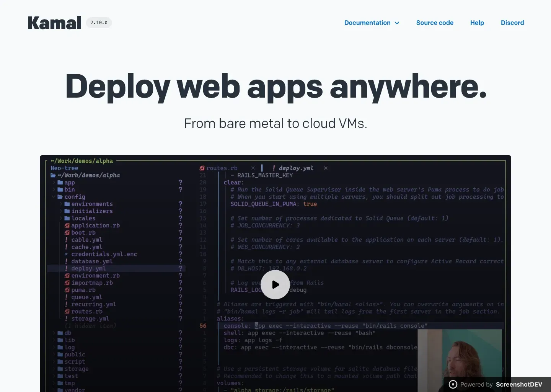
Task: Click puma.rb in the file tree
Action: pyautogui.click(x=83, y=290)
